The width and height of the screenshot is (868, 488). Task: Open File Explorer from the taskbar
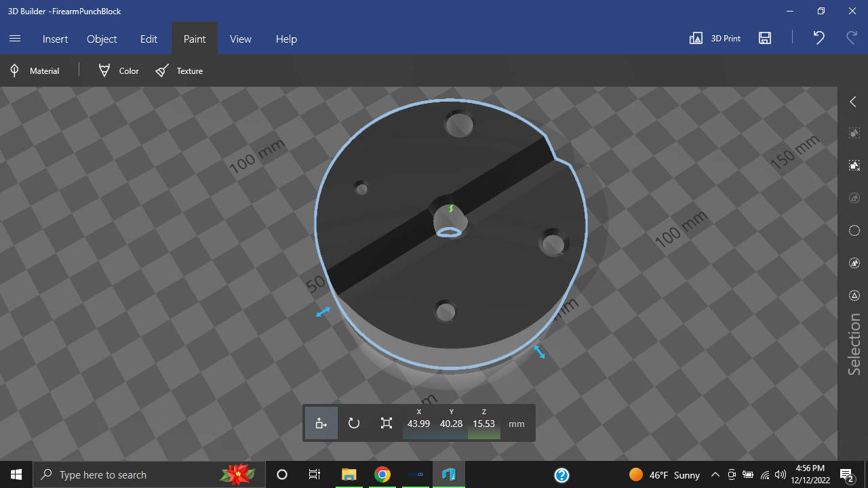click(x=349, y=474)
